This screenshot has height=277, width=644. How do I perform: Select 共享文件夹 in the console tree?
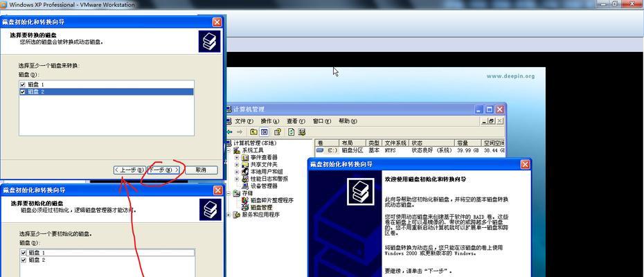(264, 164)
